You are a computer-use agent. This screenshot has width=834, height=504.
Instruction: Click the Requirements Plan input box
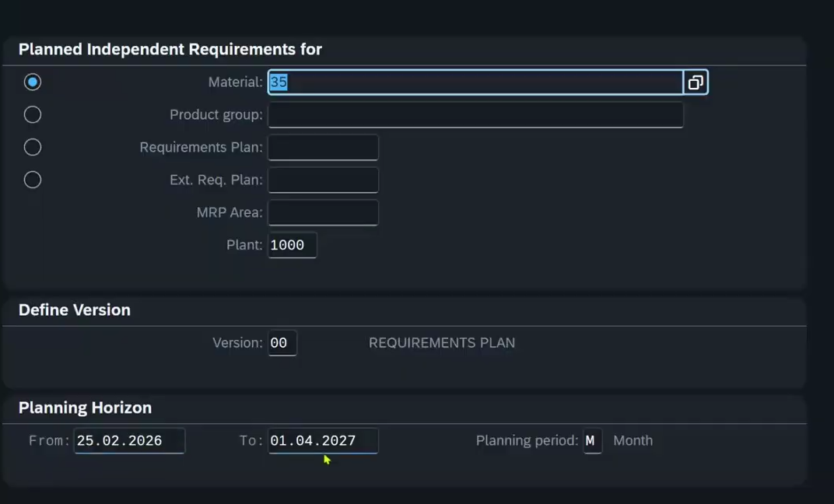click(x=324, y=147)
